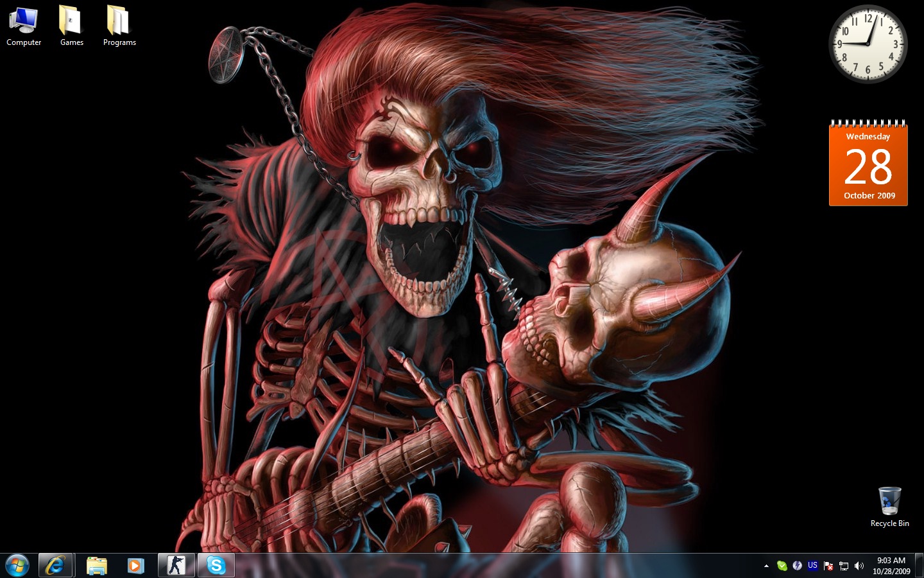Launch Windows Media Player from the taskbar
The image size is (924, 578).
tap(135, 566)
